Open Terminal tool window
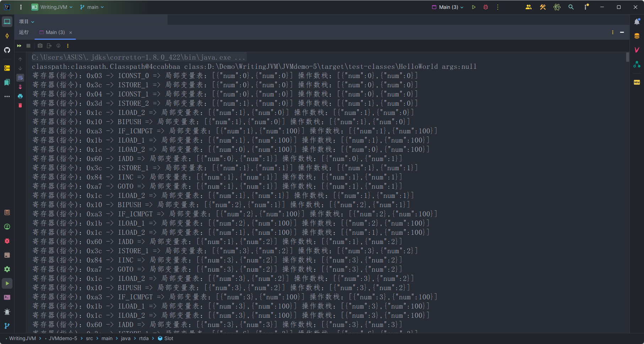This screenshot has height=344, width=644. [x=7, y=298]
